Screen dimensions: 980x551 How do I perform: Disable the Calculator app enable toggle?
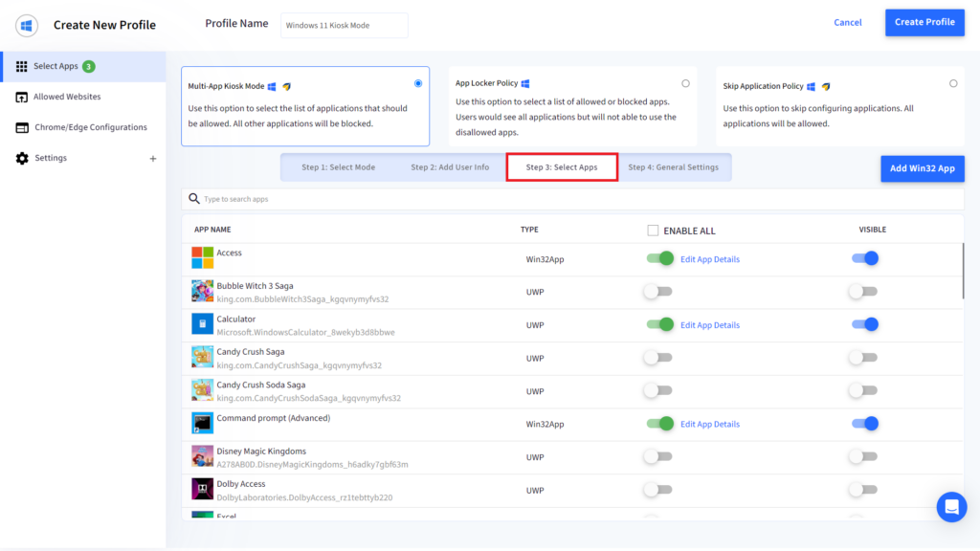pos(660,324)
